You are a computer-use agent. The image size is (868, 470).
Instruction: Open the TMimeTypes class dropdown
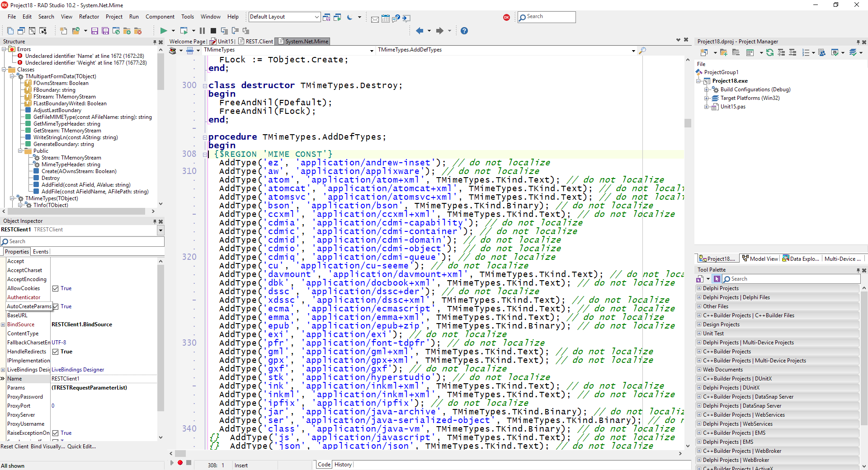pyautogui.click(x=372, y=51)
